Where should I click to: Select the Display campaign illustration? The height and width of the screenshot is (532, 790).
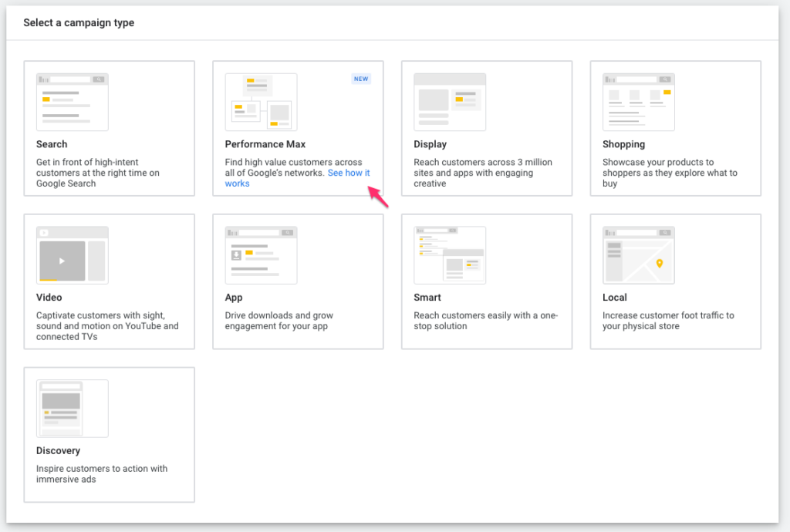click(450, 103)
